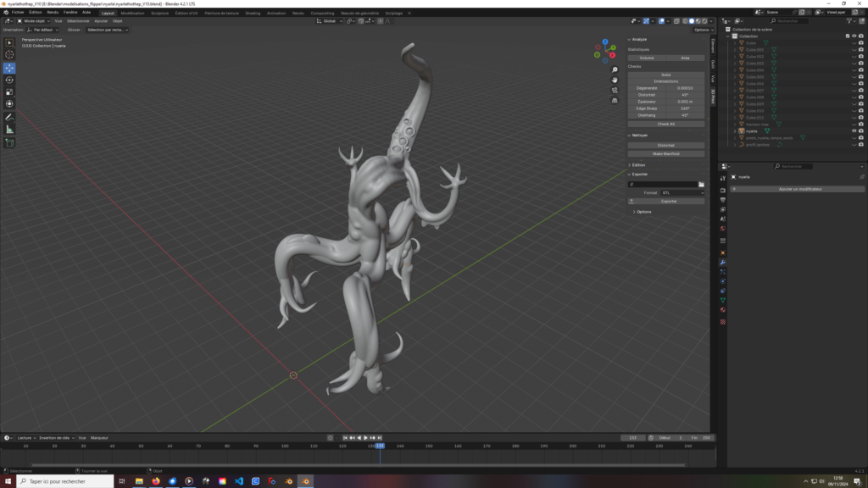Adjust the Épaisseur thickness value field
This screenshot has height=488, width=868.
pos(685,102)
